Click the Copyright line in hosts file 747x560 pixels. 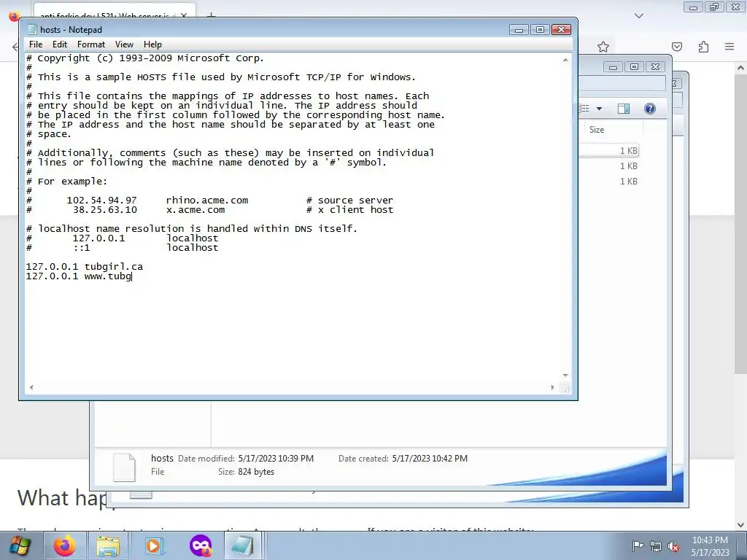click(145, 58)
